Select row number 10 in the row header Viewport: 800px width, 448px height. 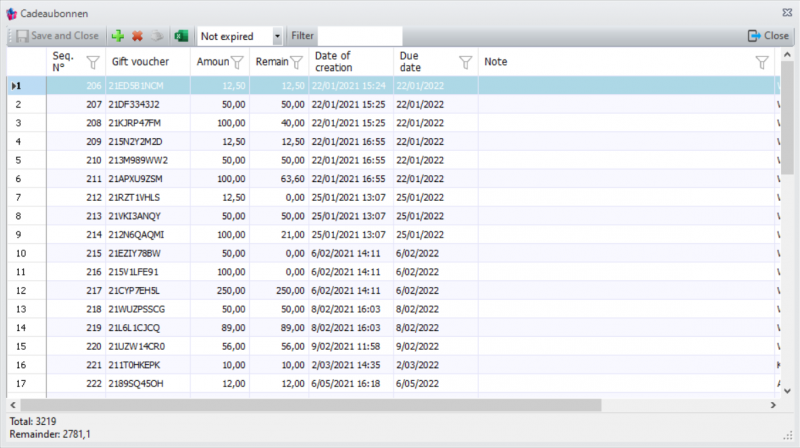coord(25,253)
